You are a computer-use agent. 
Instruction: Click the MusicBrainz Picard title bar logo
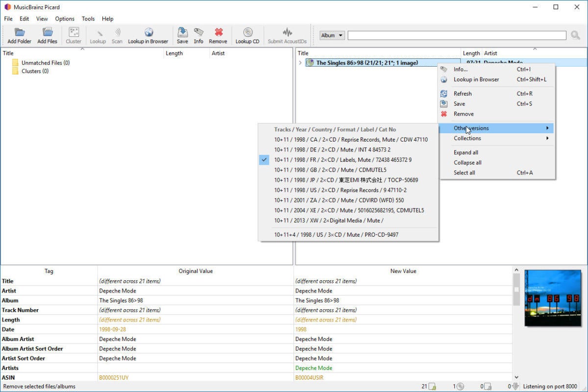coord(7,7)
